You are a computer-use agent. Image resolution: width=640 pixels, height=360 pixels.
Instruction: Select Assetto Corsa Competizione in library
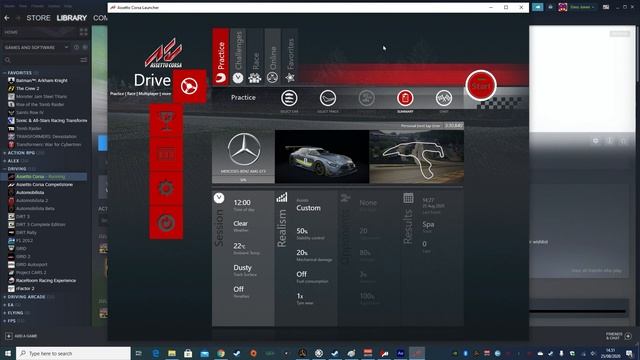44,184
